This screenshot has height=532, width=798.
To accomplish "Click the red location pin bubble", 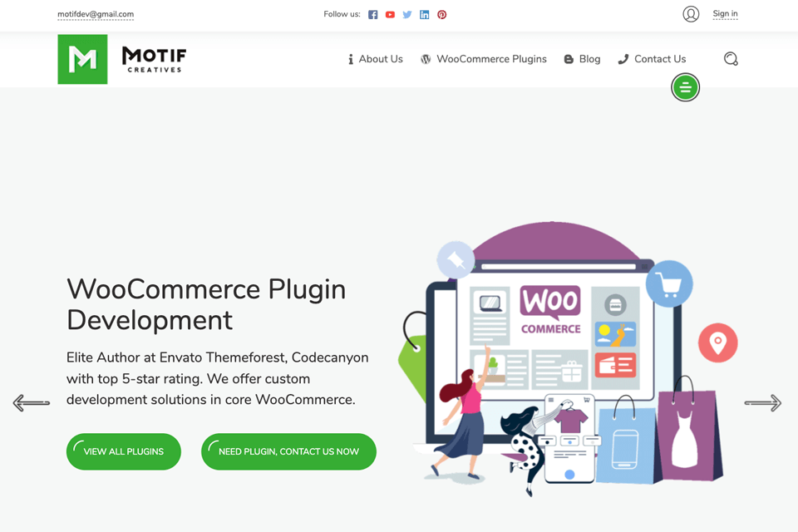I will [x=717, y=342].
